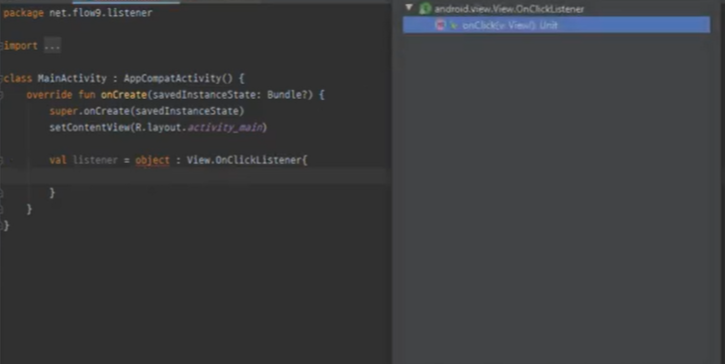
Task: Click the override keyword
Action: pyautogui.click(x=49, y=95)
